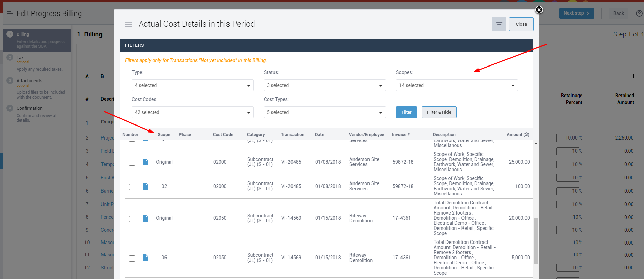
Task: Open the Scopes dropdown showing 14 selected
Action: (x=456, y=85)
